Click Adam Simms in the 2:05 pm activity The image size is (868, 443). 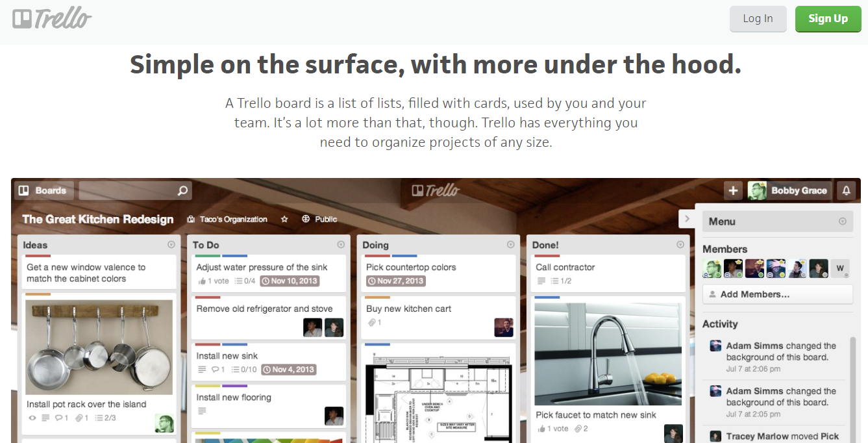click(x=754, y=391)
